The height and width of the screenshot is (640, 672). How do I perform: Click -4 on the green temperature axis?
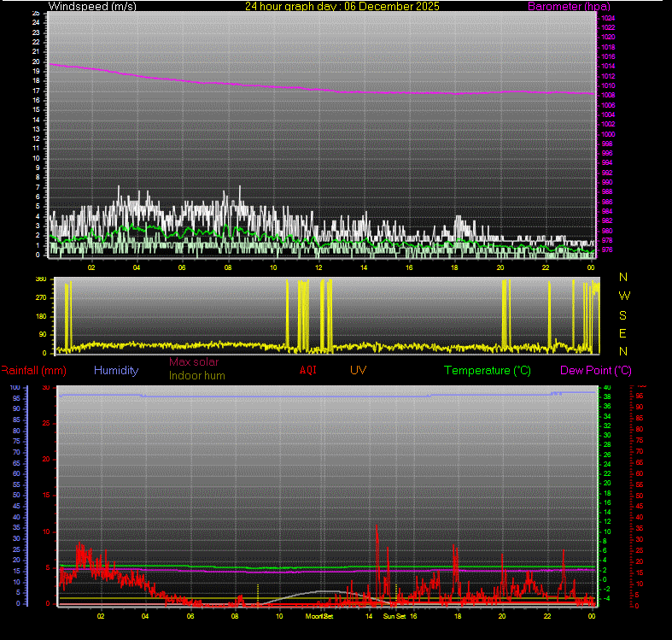607,598
